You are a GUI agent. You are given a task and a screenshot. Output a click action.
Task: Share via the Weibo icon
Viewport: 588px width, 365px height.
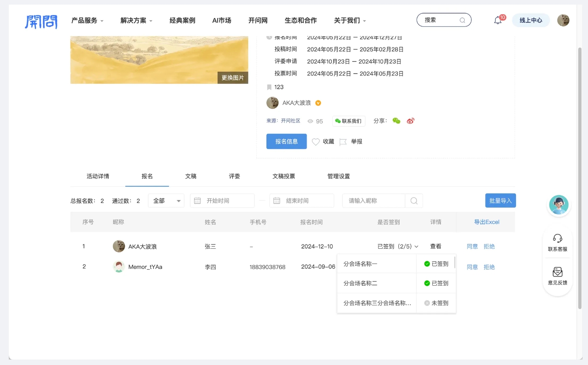pos(411,121)
